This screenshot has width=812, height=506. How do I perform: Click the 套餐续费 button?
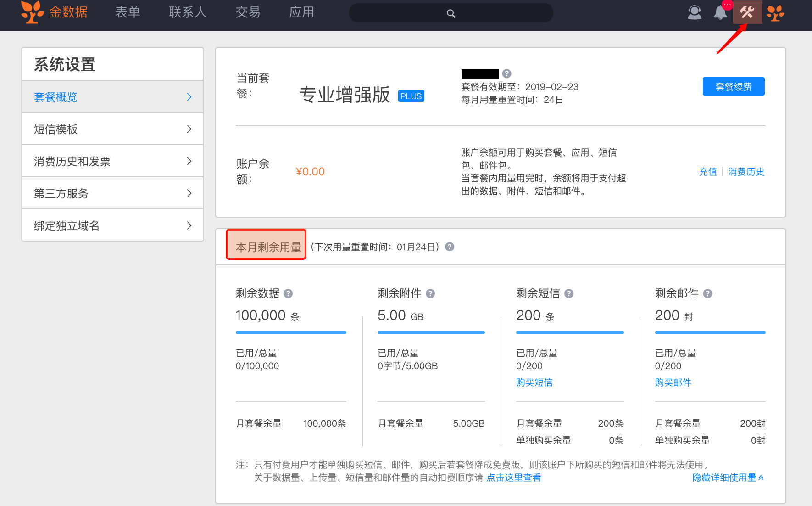point(734,86)
